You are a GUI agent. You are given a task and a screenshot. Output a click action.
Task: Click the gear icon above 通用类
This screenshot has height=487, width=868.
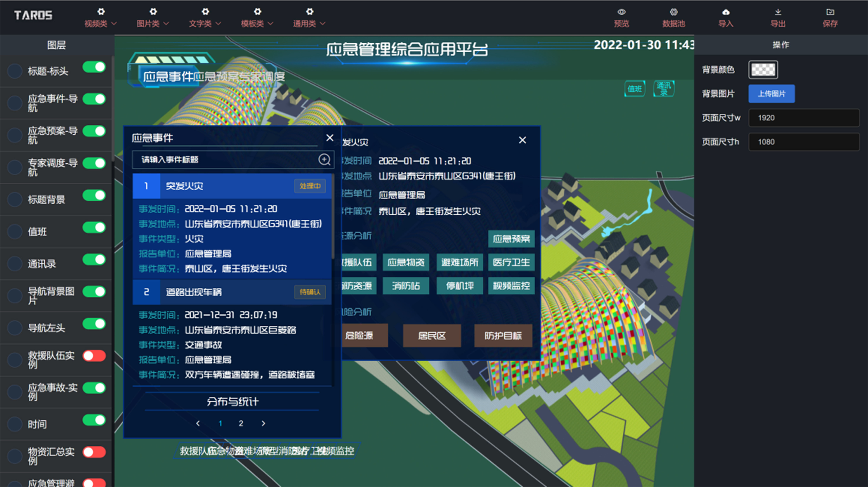tap(310, 12)
